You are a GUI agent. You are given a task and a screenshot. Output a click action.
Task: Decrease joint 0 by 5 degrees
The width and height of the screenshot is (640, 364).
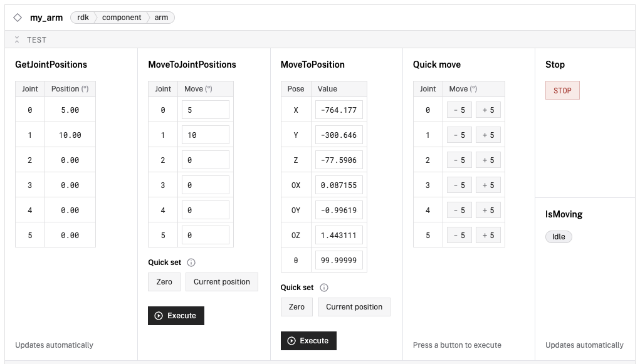459,110
